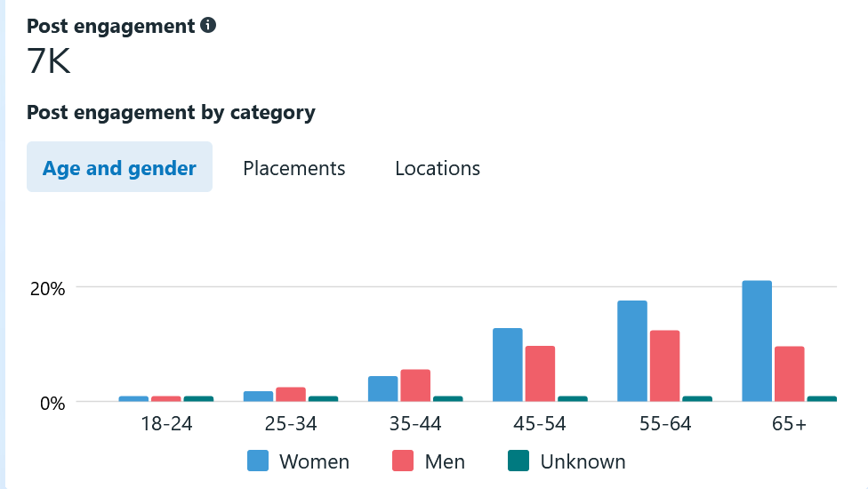Click the Women bar for 35-44

[x=382, y=389]
